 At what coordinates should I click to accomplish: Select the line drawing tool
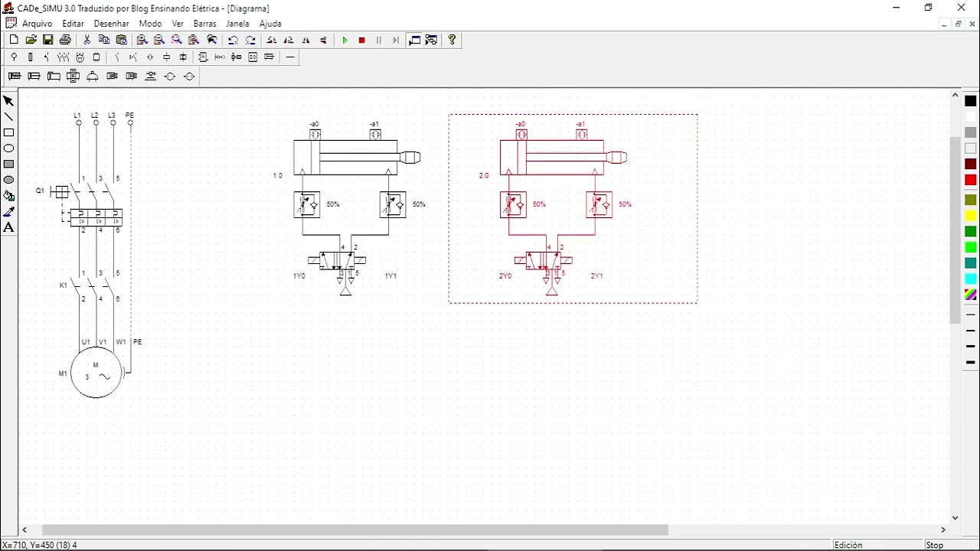coord(9,117)
